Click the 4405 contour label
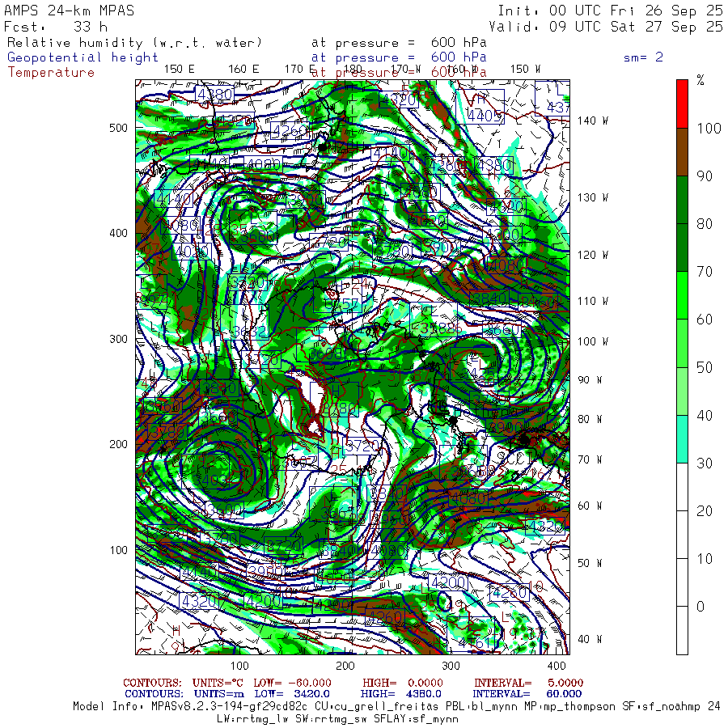This screenshot has width=728, height=728. click(485, 115)
